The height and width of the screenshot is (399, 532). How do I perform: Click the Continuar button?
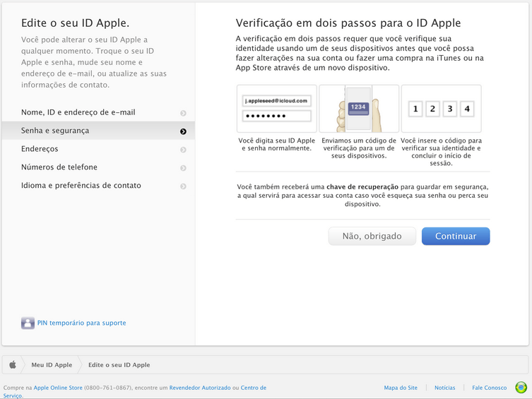coord(456,236)
